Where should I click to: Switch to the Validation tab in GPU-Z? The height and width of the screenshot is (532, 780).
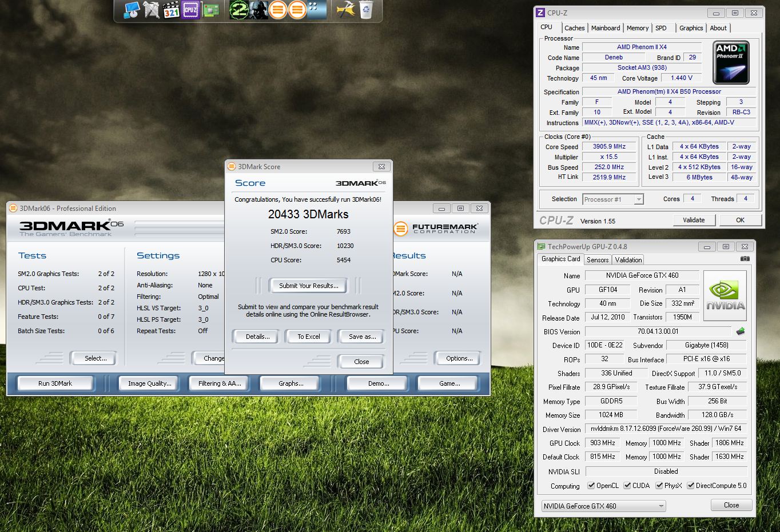628,260
